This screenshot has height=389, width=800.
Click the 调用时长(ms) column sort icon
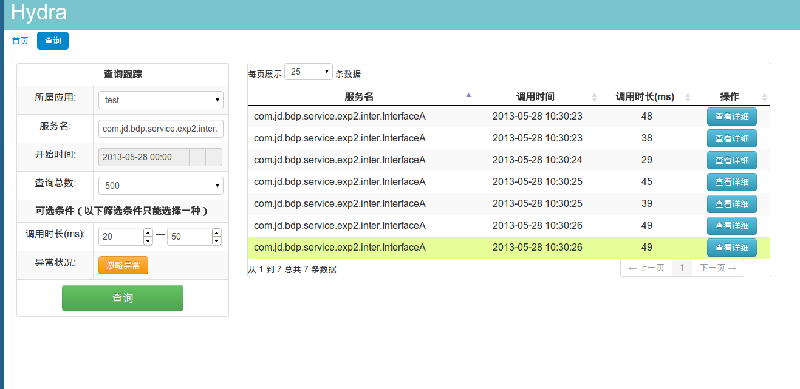[687, 97]
